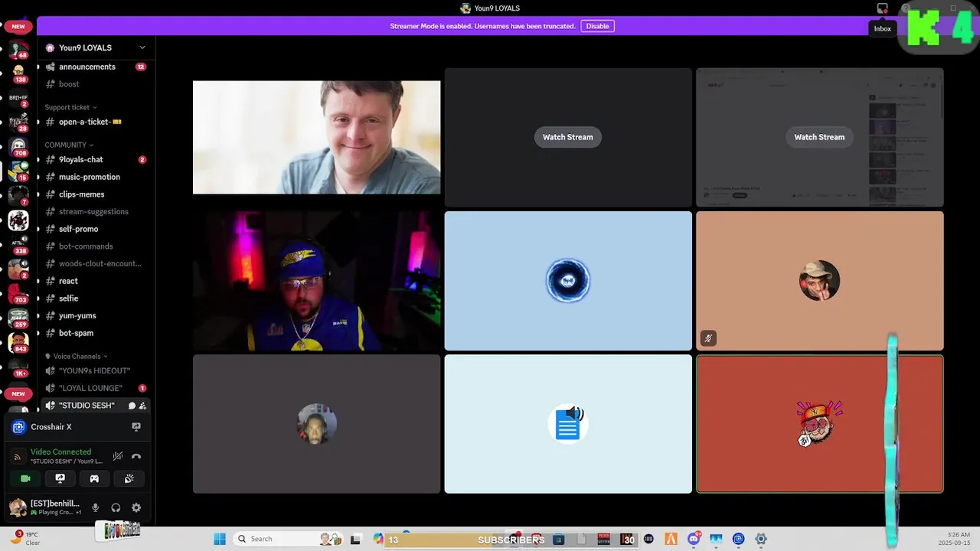The width and height of the screenshot is (980, 551).
Task: Open the soundboard button
Action: pos(129,478)
